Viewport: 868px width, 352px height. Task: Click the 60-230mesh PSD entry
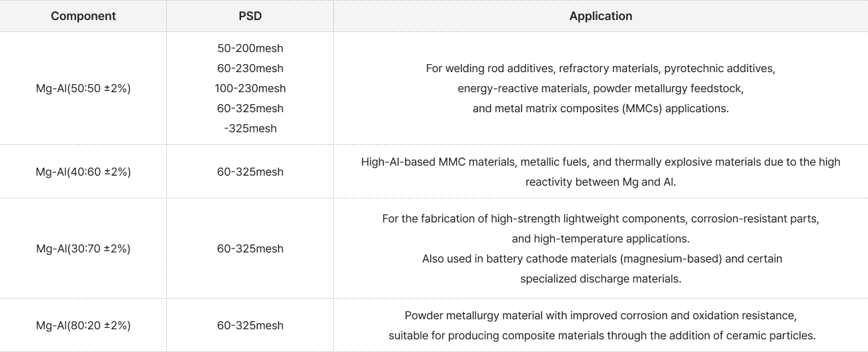click(250, 68)
